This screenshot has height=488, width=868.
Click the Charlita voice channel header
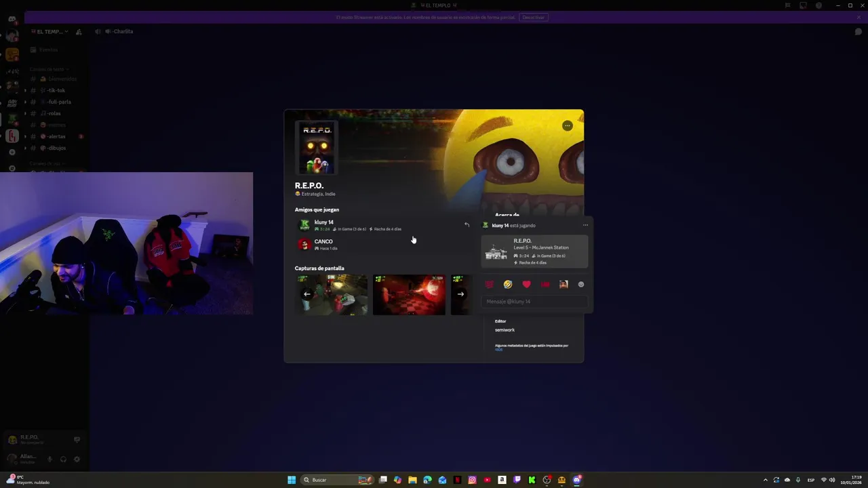pos(119,32)
